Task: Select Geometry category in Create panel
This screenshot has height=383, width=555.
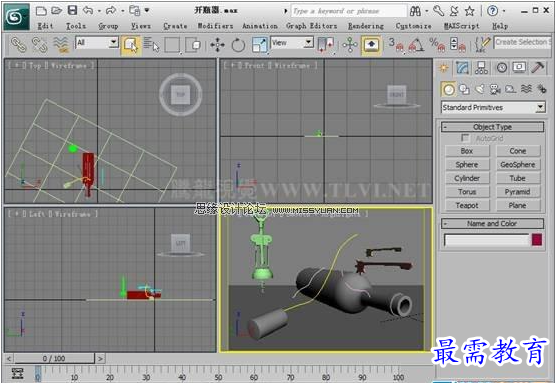Action: 449,89
